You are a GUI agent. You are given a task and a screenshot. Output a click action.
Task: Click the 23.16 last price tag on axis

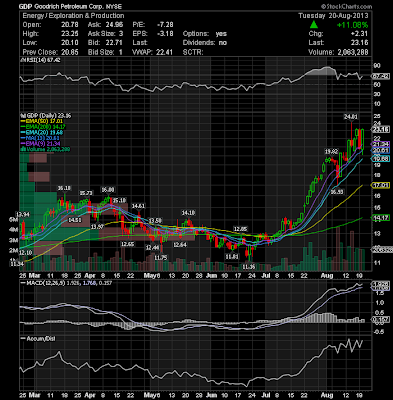pyautogui.click(x=380, y=130)
